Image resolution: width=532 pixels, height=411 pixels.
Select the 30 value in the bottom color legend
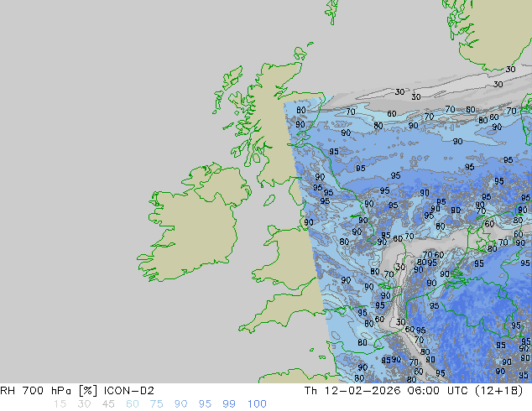click(84, 404)
